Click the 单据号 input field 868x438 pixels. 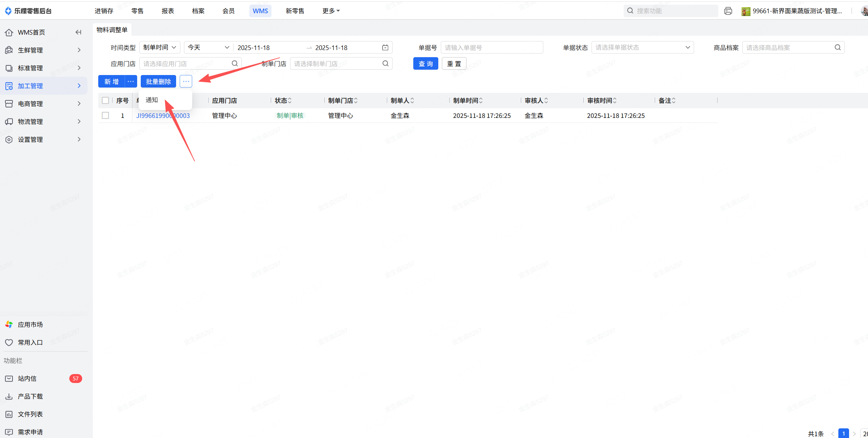[492, 48]
